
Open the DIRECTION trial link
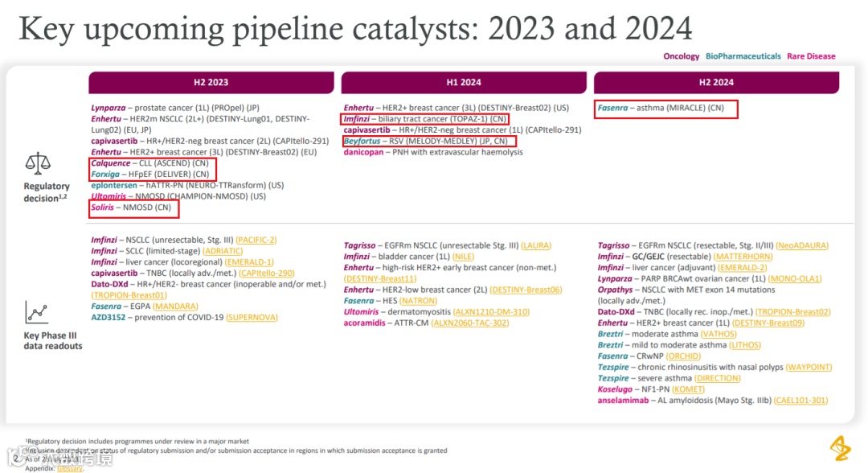(718, 378)
